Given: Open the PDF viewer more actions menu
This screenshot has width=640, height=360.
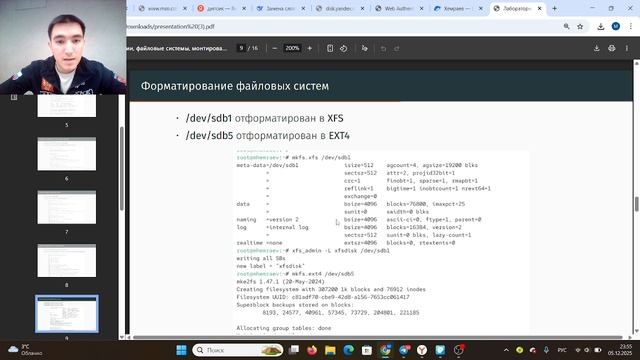Looking at the screenshot, I should [x=627, y=48].
